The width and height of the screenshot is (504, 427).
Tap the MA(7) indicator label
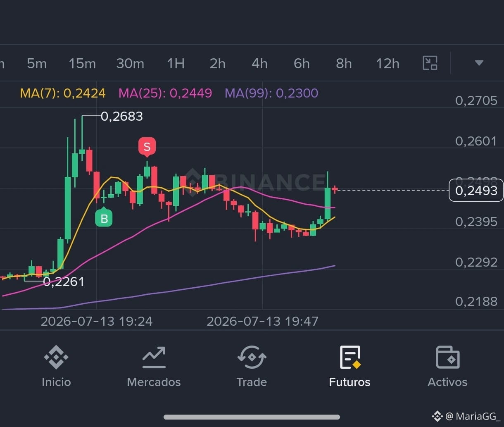[x=63, y=93]
